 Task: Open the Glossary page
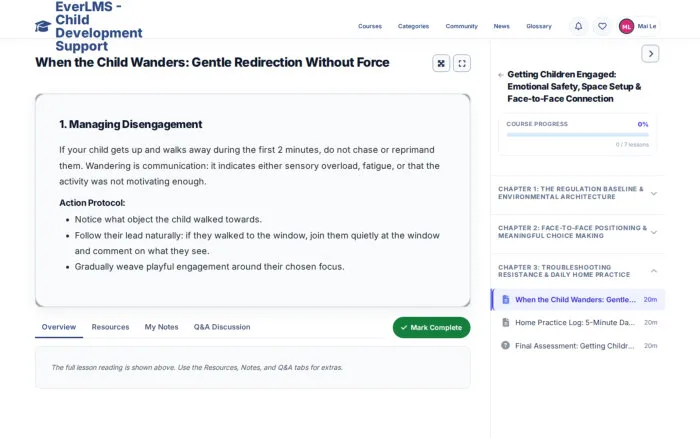coord(539,26)
